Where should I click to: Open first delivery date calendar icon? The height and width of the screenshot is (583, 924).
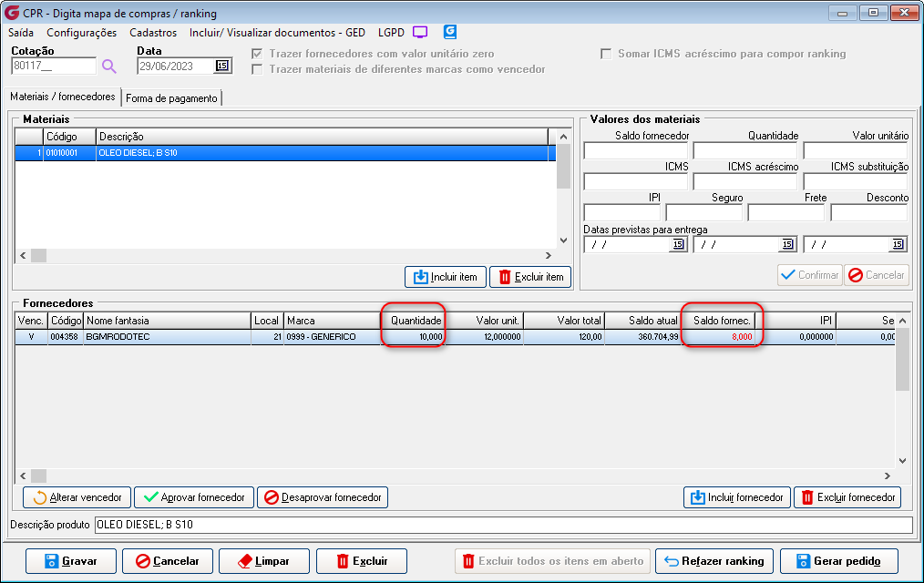(678, 244)
